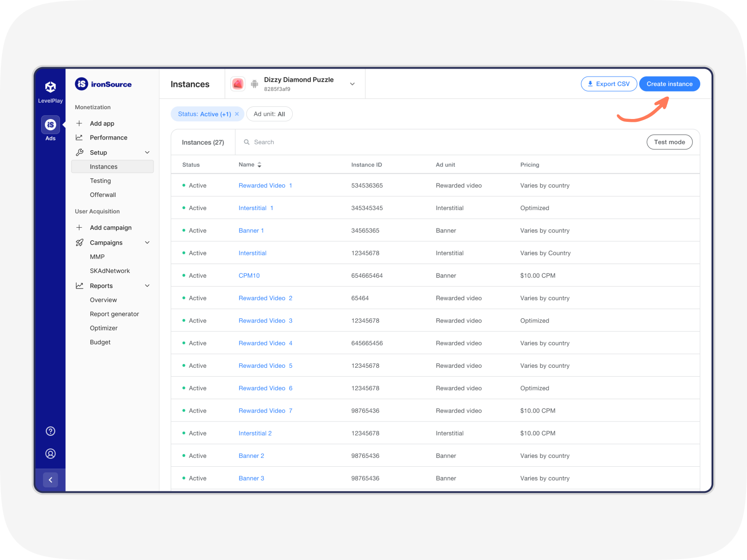Viewport: 747px width, 560px height.
Task: Click the Performance chart icon
Action: (x=79, y=137)
